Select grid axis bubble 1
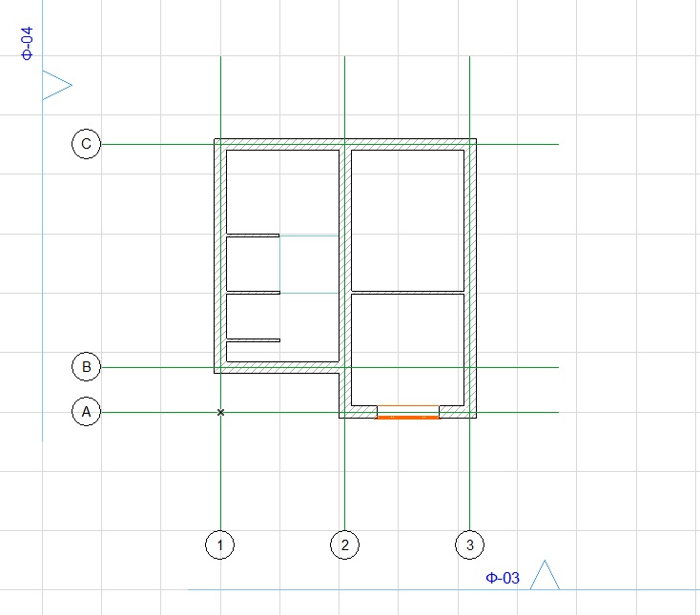Image resolution: width=700 pixels, height=615 pixels. (x=219, y=544)
